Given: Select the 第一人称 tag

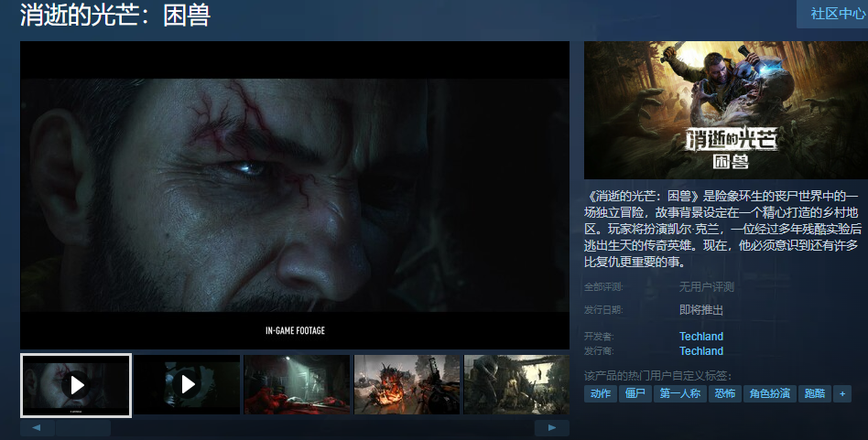Looking at the screenshot, I should 679,394.
